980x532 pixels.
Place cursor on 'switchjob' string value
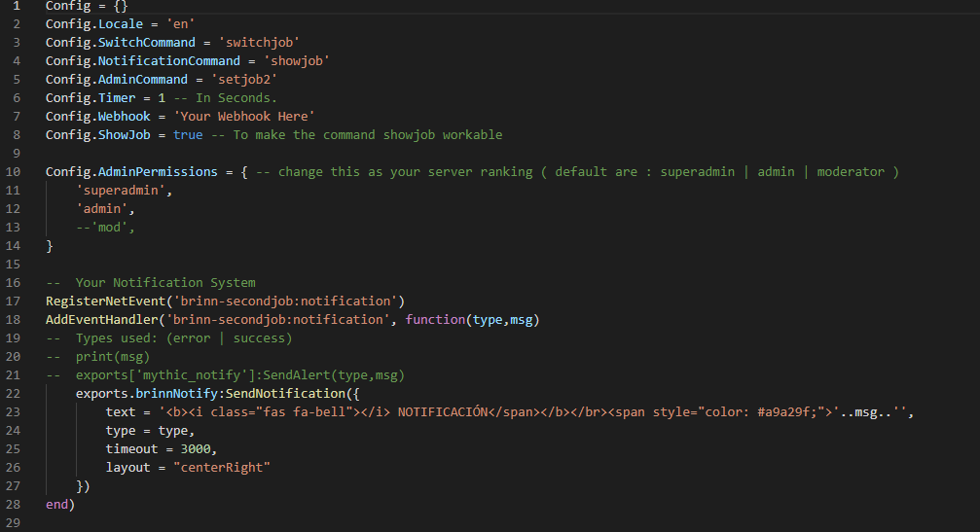[x=260, y=43]
